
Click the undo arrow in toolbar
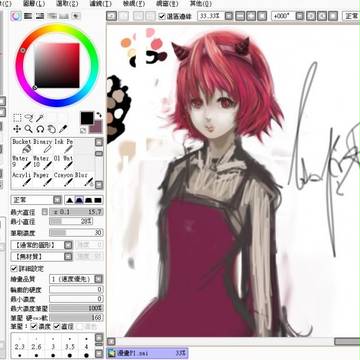pos(111,16)
